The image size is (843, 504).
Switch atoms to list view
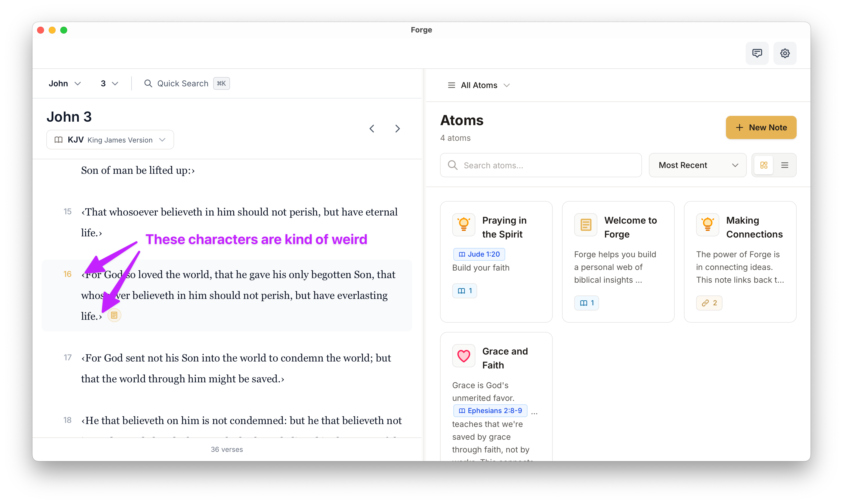[x=784, y=165]
